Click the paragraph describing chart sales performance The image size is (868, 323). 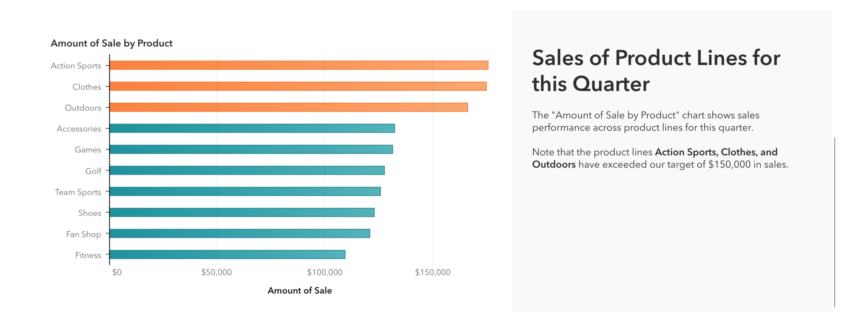point(645,121)
